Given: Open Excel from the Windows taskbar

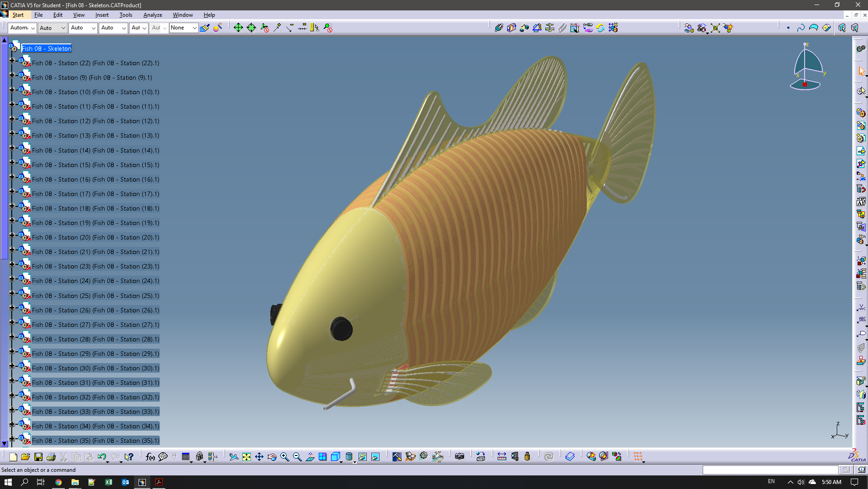Looking at the screenshot, I should (x=109, y=482).
